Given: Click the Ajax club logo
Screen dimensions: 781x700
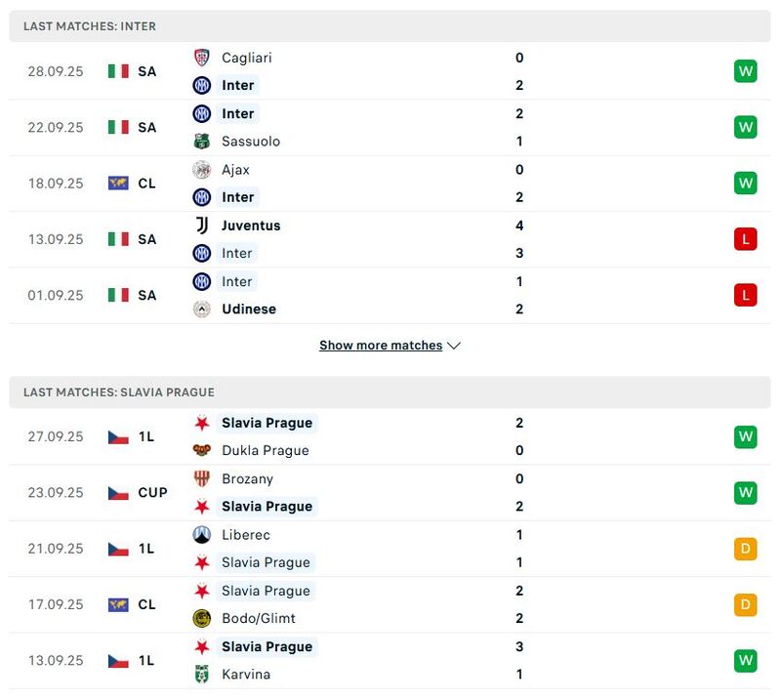Looking at the screenshot, I should 202,169.
